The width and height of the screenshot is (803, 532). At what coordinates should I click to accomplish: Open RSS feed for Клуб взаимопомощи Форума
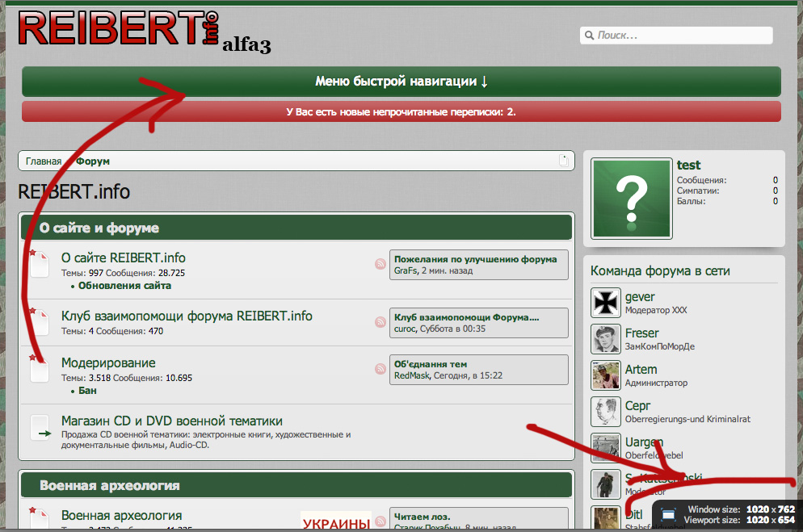click(x=380, y=322)
